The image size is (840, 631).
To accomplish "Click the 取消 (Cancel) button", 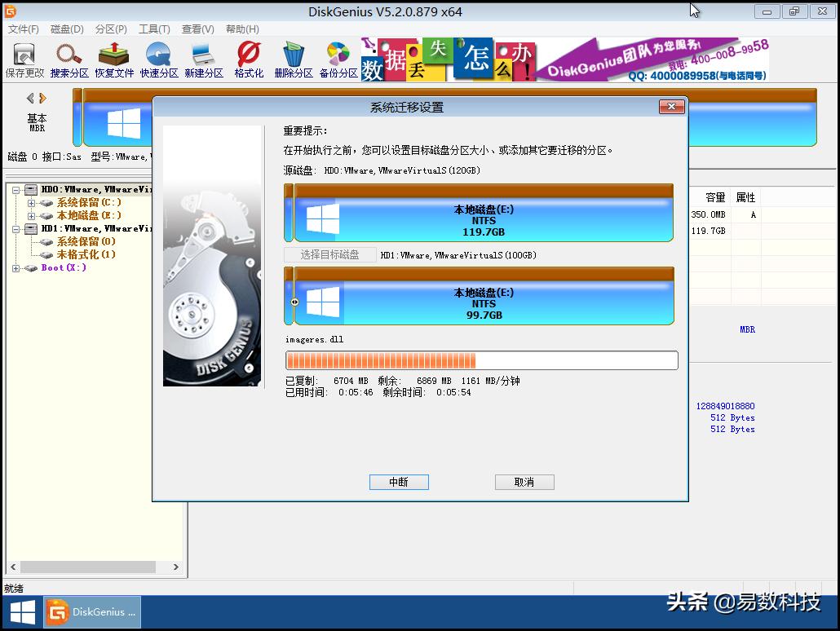I will (x=524, y=482).
